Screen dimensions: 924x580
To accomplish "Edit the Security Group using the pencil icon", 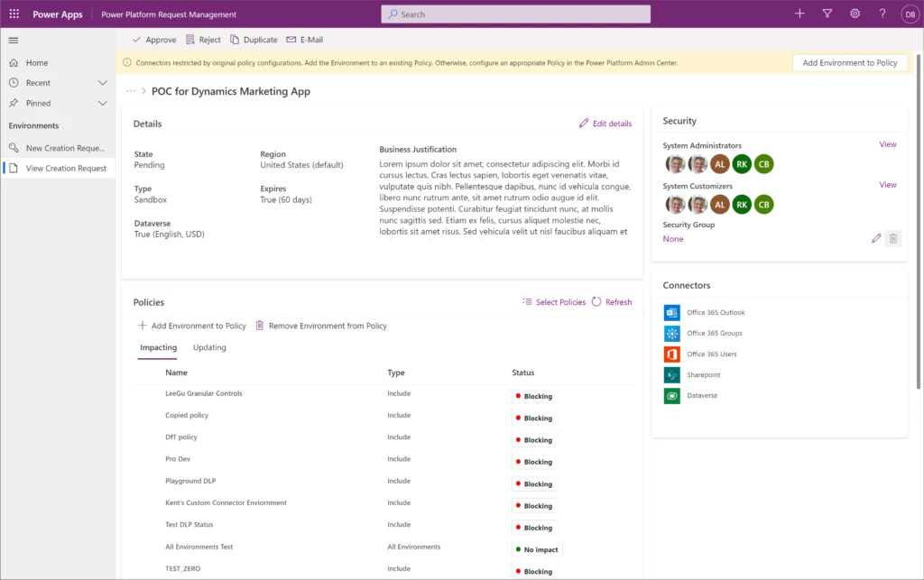I will click(x=874, y=238).
